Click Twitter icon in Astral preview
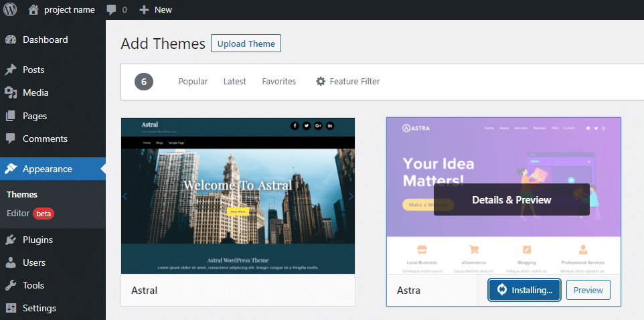This screenshot has height=320, width=644. pos(307,126)
